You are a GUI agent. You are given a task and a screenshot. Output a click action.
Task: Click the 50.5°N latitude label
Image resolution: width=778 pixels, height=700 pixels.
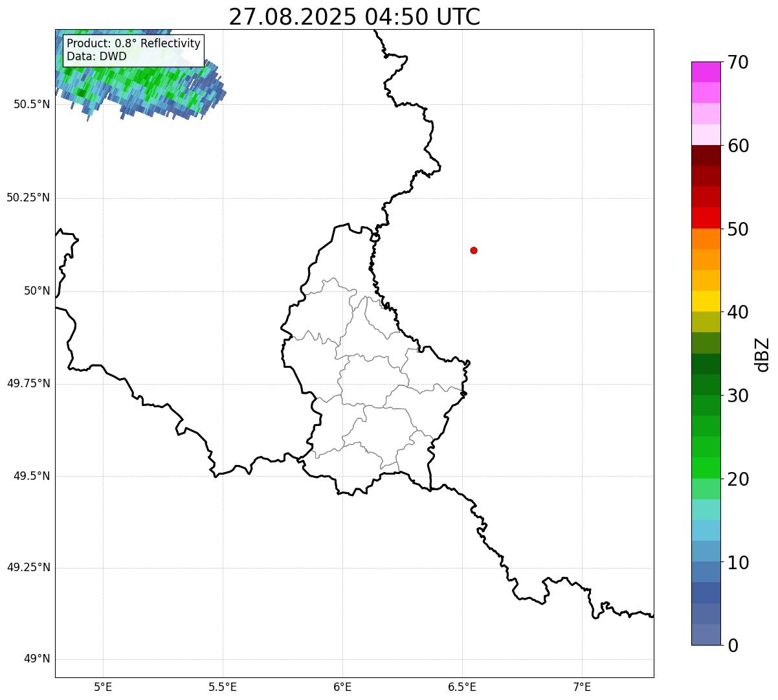(x=32, y=104)
